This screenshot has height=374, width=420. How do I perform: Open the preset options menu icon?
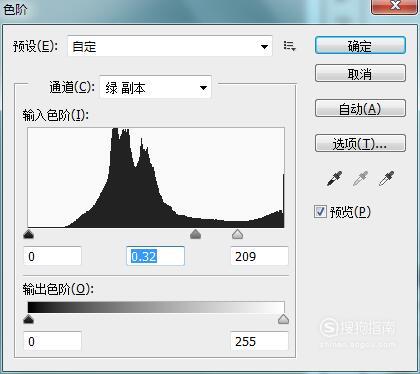coord(289,46)
